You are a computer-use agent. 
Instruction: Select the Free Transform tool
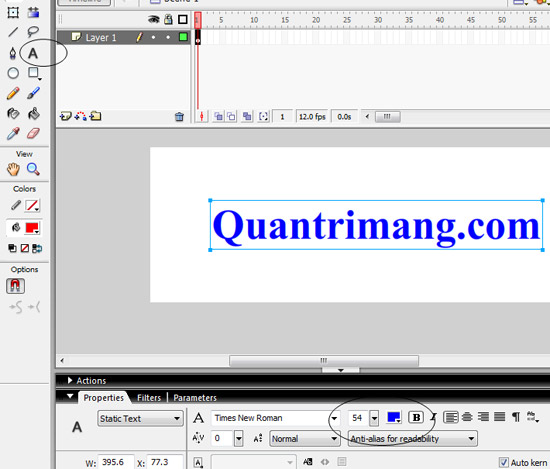[13, 13]
